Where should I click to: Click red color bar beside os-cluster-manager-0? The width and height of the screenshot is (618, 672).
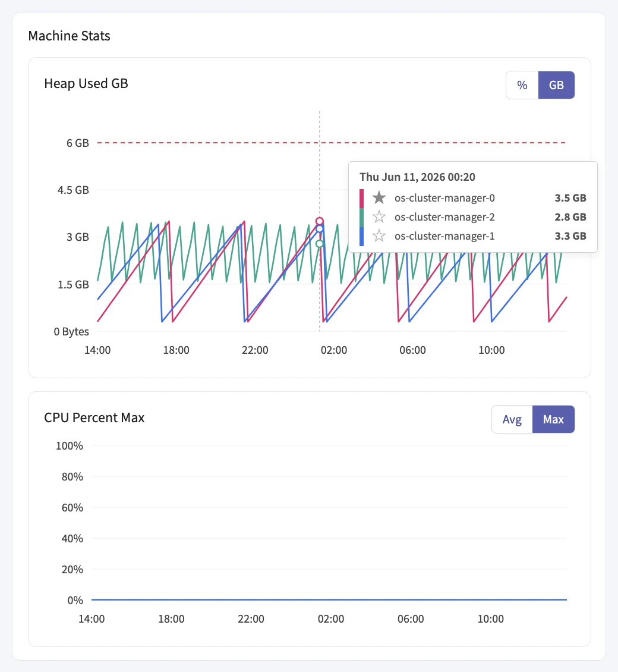[x=361, y=199]
